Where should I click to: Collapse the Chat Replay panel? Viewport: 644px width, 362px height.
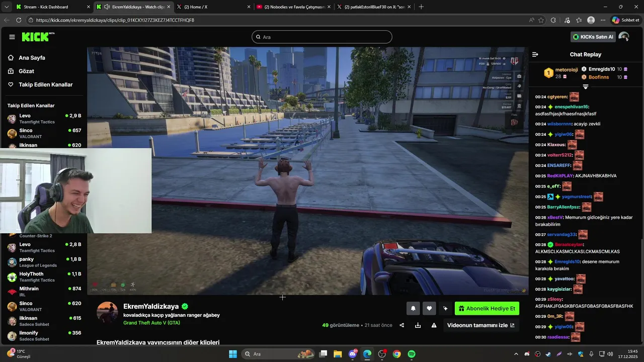pyautogui.click(x=535, y=54)
